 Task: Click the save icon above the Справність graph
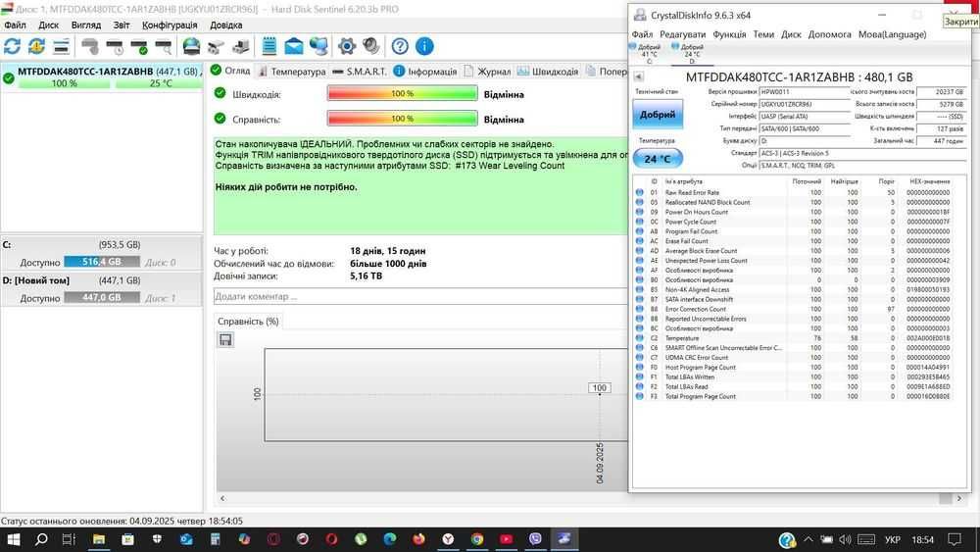tap(225, 339)
